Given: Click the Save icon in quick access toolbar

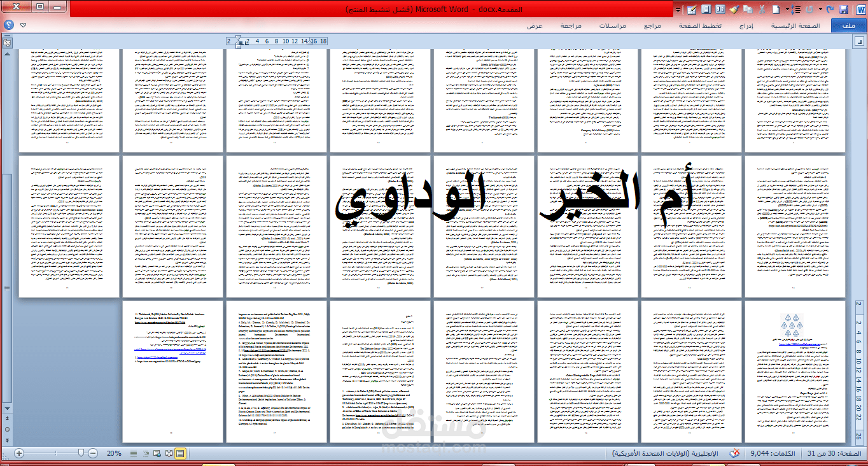Looking at the screenshot, I should (844, 10).
